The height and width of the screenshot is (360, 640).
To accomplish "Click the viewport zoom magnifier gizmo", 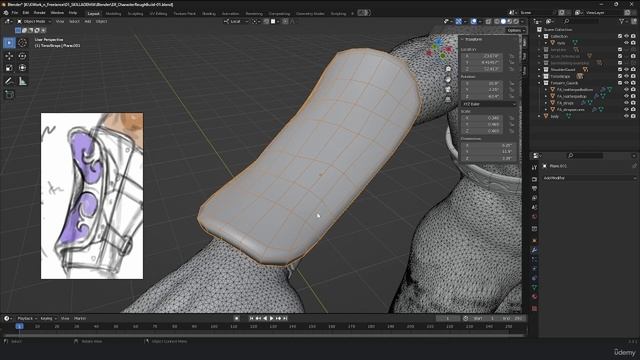I will click(448, 69).
